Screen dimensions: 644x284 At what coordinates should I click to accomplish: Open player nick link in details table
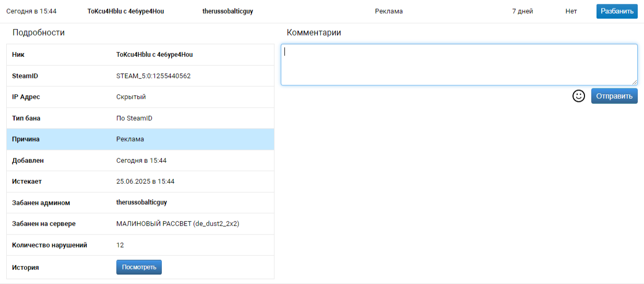point(154,54)
